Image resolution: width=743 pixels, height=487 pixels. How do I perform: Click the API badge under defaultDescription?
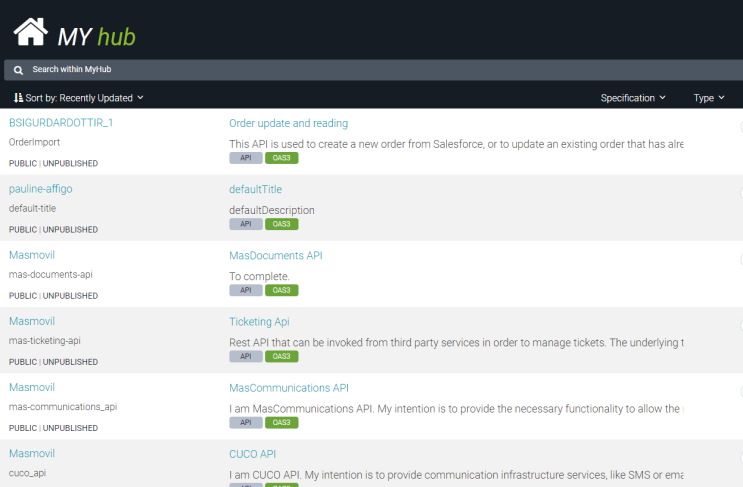point(245,224)
